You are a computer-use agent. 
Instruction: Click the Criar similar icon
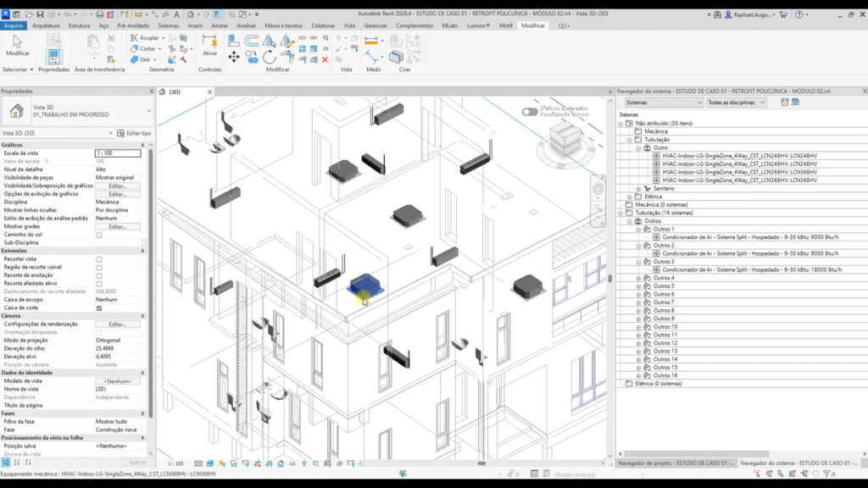(x=396, y=57)
